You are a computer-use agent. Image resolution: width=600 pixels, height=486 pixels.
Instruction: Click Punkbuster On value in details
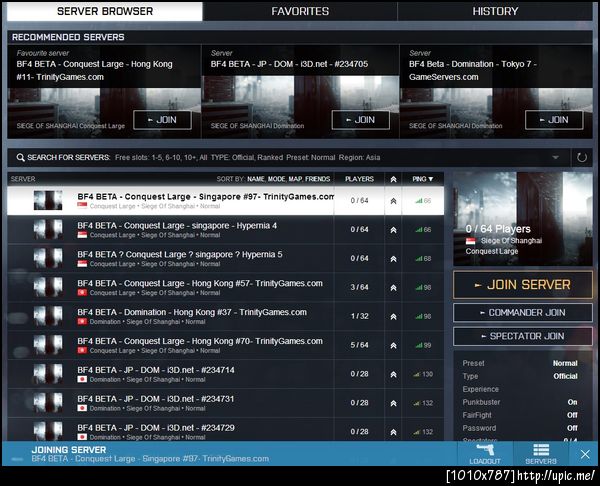click(x=572, y=402)
